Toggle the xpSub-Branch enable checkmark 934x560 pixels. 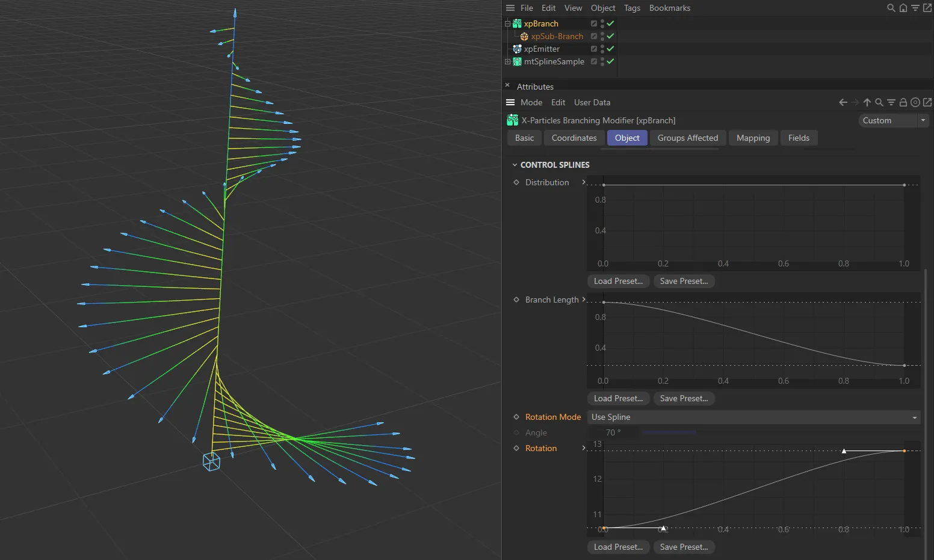point(610,36)
